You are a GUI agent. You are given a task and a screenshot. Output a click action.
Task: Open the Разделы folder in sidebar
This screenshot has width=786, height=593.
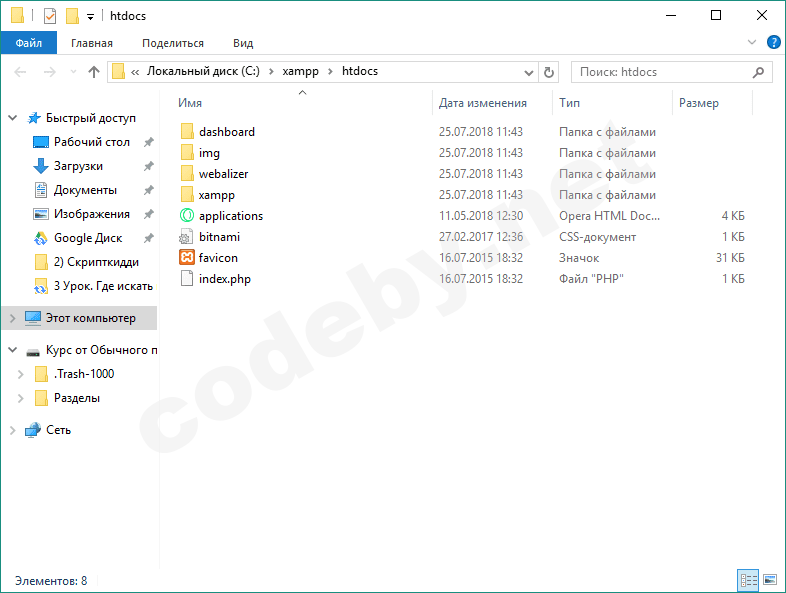coord(77,398)
